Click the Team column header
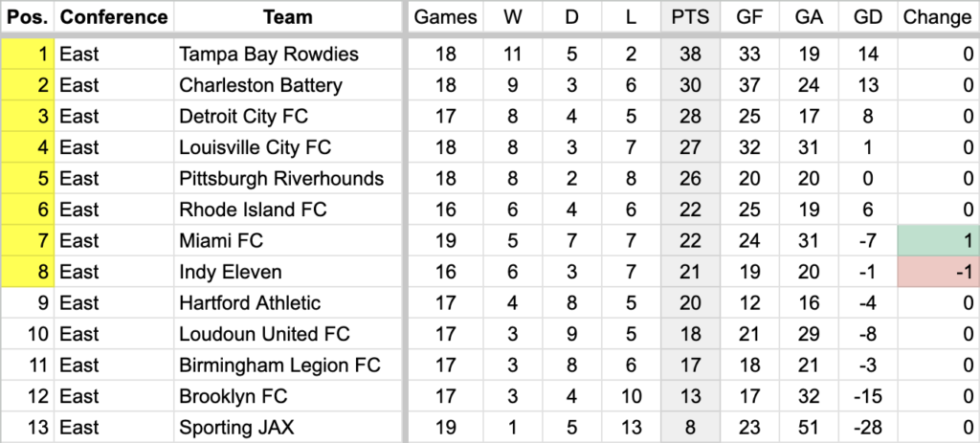Image resolution: width=980 pixels, height=443 pixels. [x=287, y=17]
